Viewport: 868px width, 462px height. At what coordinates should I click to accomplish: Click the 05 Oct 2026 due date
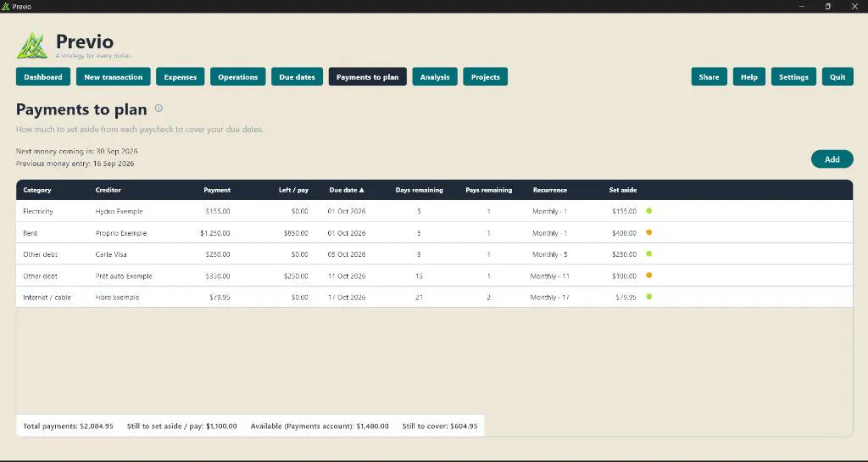click(347, 254)
